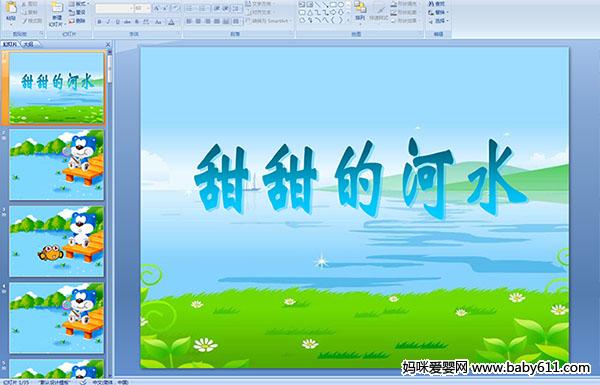The height and width of the screenshot is (385, 600).
Task: Click the Grow Font large A icon
Action: [157, 8]
